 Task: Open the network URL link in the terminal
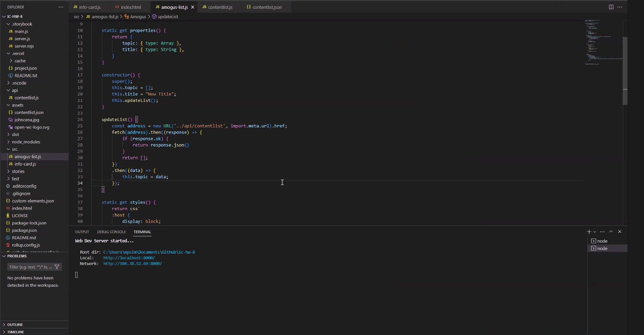coord(132,263)
